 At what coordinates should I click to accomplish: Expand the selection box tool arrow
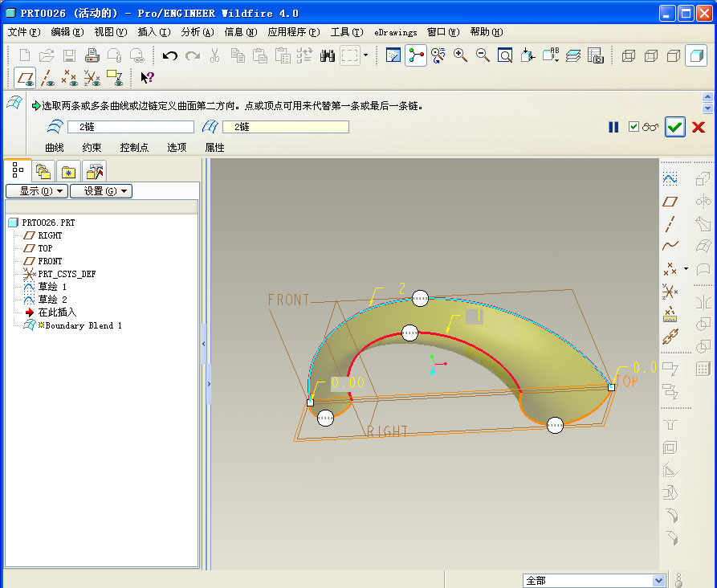365,55
